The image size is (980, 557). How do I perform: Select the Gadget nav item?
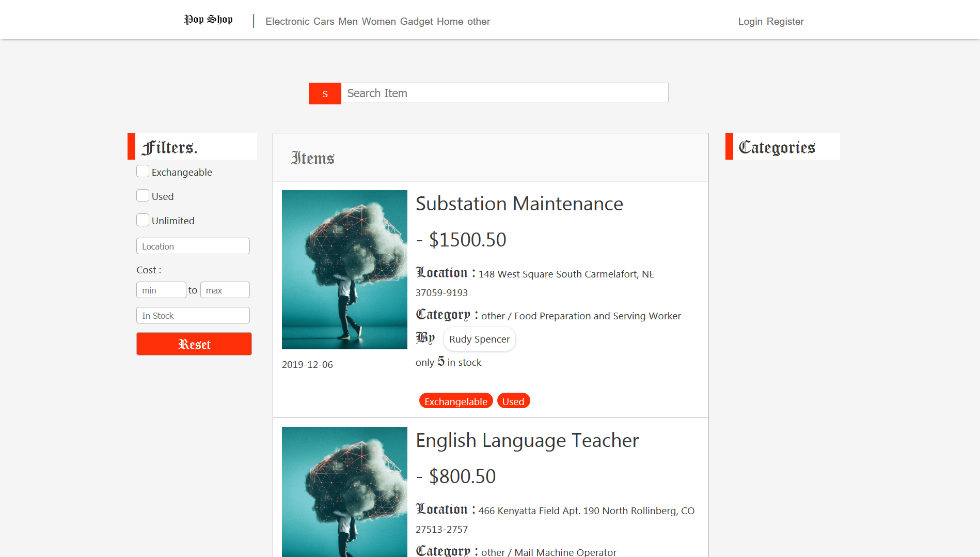tap(416, 21)
